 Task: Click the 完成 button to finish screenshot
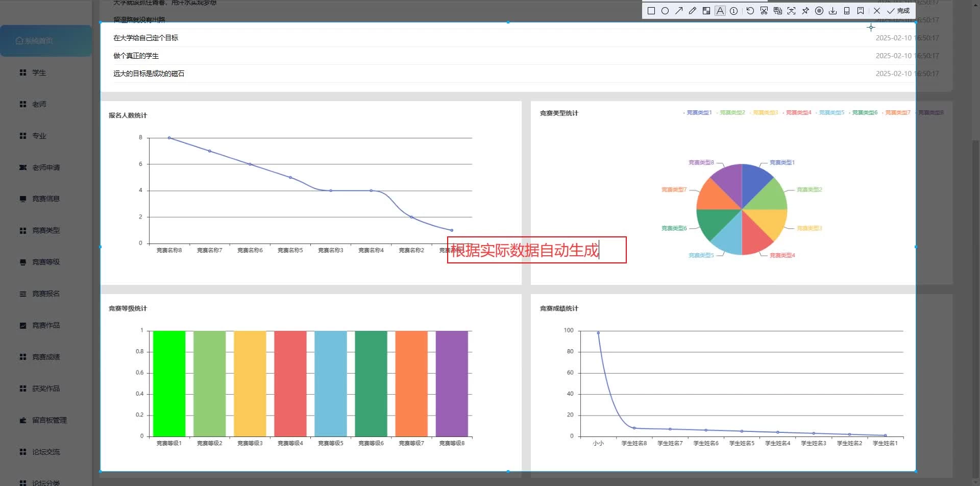[x=899, y=11]
